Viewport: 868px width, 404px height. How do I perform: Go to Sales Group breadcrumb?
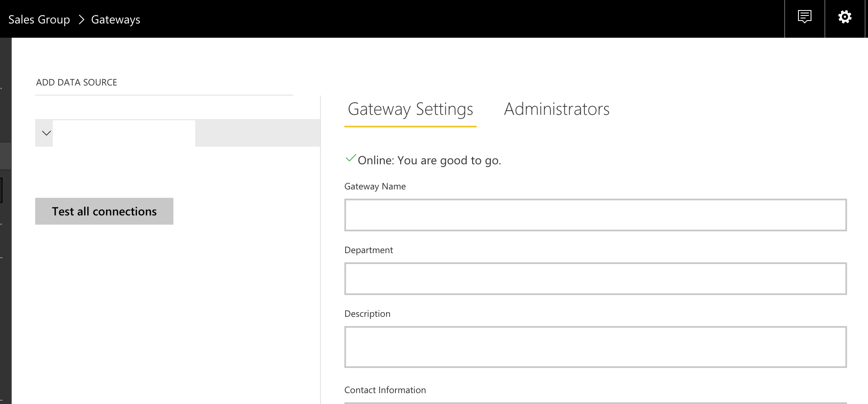[x=39, y=20]
